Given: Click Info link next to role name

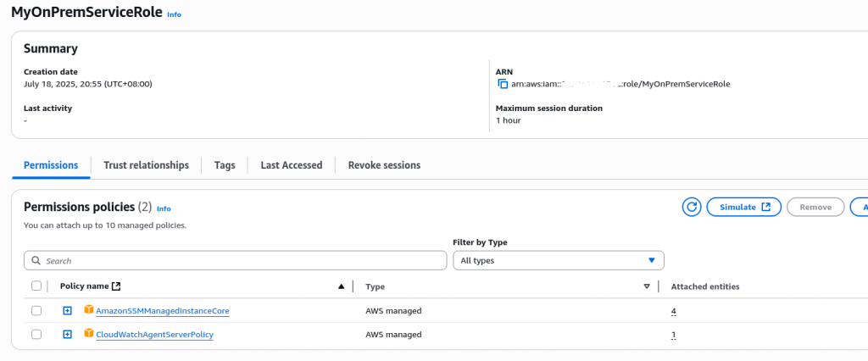Looking at the screenshot, I should [174, 14].
